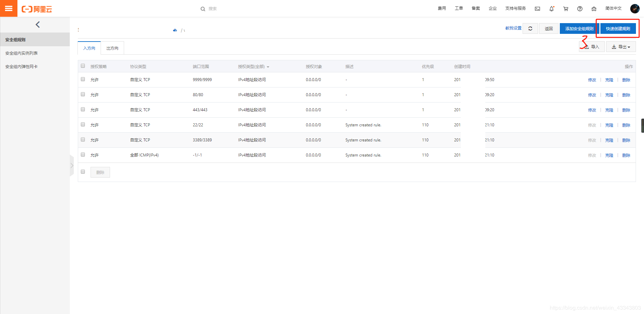Tick the bottom checkbox beside the delete button

click(x=83, y=172)
